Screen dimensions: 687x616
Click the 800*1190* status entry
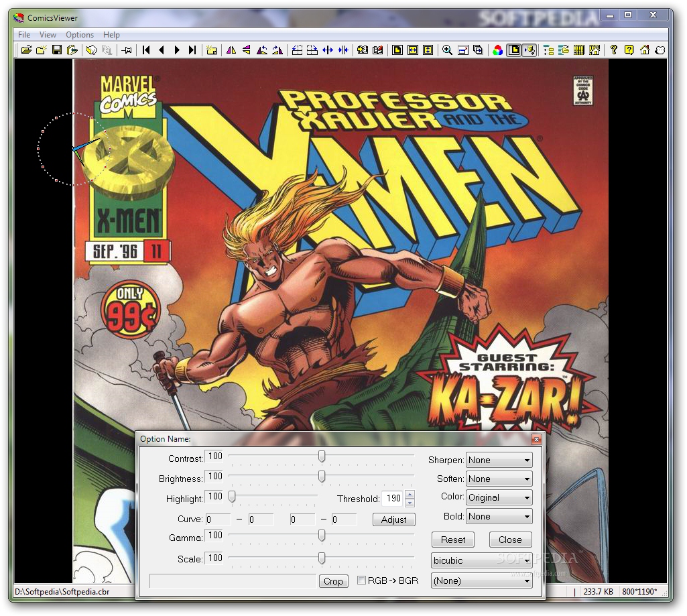[639, 592]
